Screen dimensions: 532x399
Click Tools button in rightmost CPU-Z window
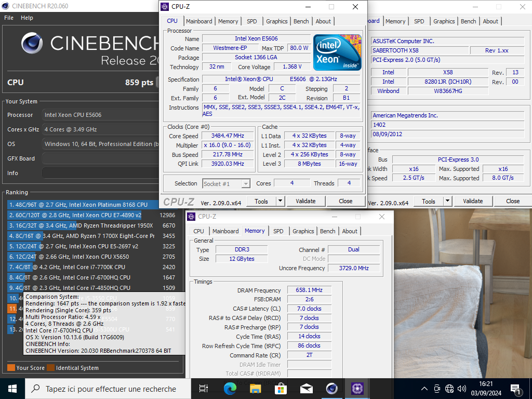tap(429, 201)
